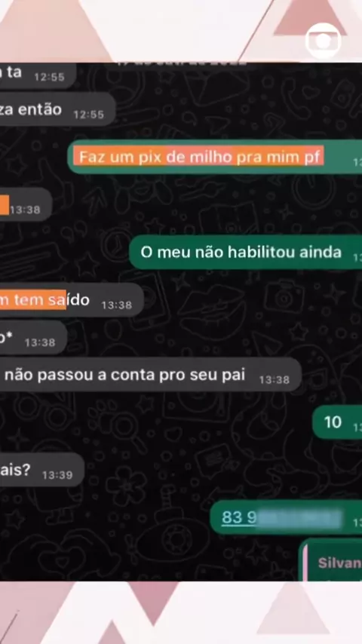Viewport: 362px width, 644px height.
Task: Select the message ending with "za então"
Action: pos(57,109)
